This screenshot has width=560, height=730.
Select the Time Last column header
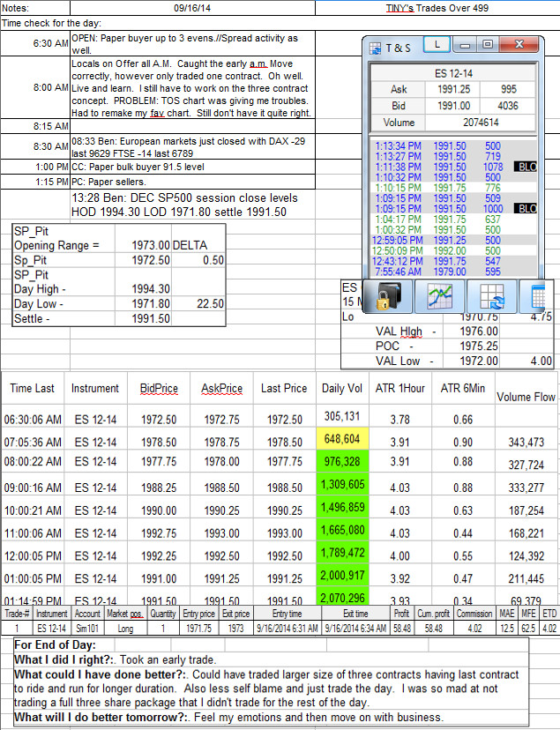(32, 388)
